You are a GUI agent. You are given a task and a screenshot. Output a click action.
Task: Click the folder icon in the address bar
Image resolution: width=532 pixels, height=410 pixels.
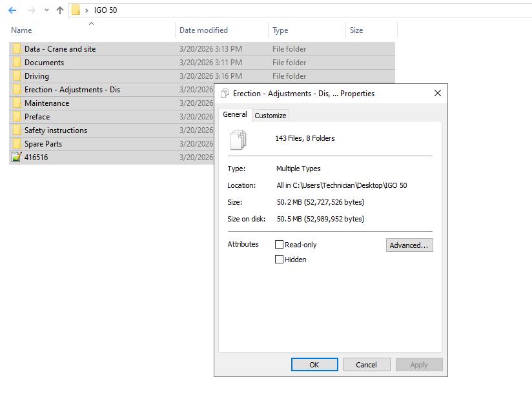click(76, 10)
